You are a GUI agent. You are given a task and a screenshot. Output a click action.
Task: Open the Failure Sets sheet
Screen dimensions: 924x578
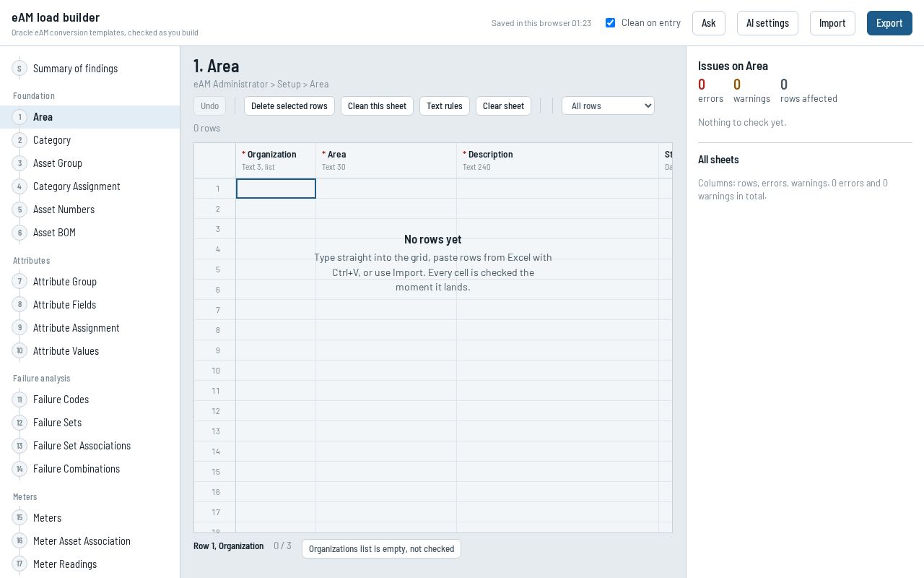coord(90,423)
